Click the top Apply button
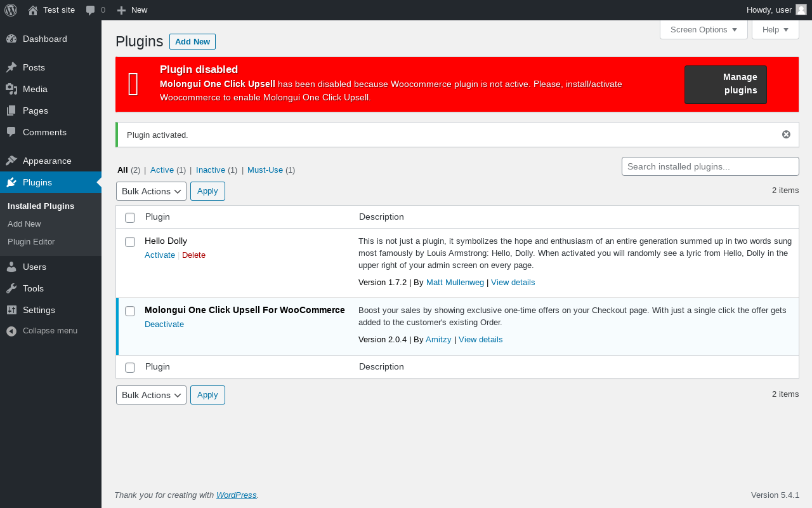 [x=207, y=191]
